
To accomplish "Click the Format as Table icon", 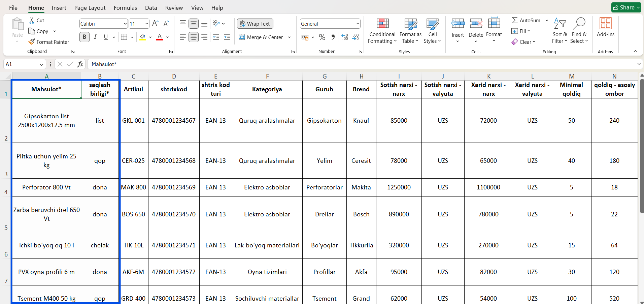I will click(x=410, y=31).
